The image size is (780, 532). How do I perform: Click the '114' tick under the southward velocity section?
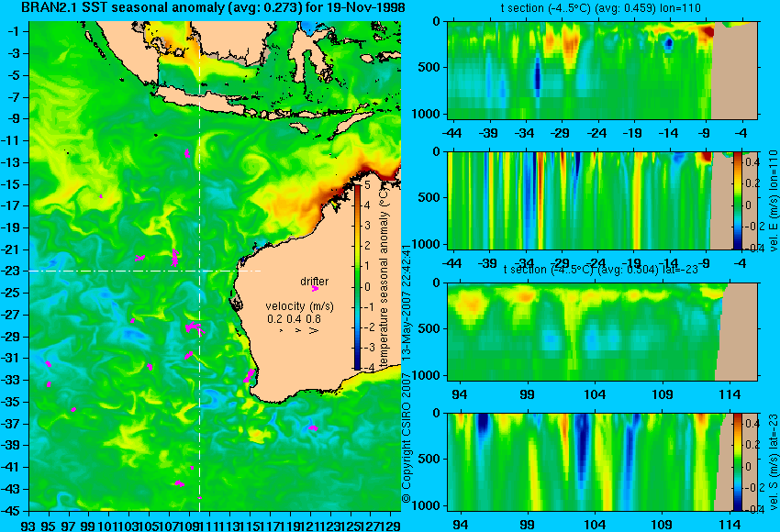point(730,525)
